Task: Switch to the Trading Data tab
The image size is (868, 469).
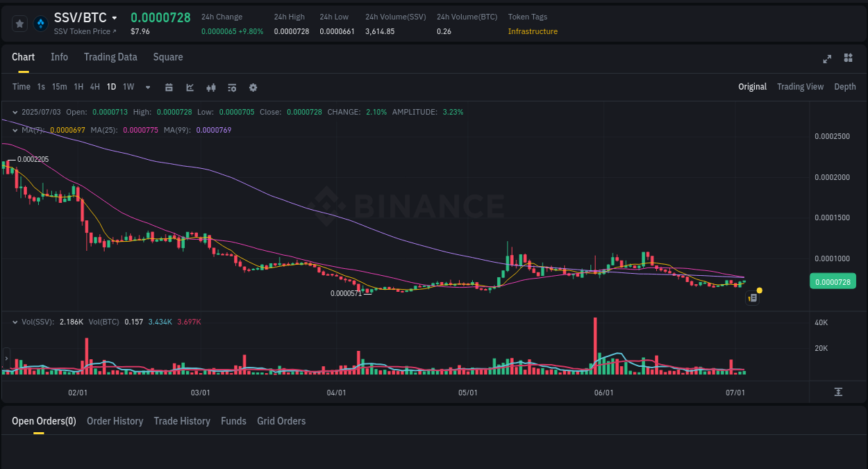Action: (110, 57)
